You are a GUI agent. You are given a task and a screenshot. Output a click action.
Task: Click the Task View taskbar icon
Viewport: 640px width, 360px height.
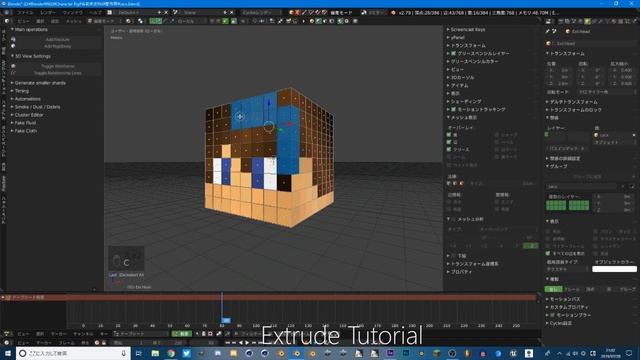pos(138,353)
